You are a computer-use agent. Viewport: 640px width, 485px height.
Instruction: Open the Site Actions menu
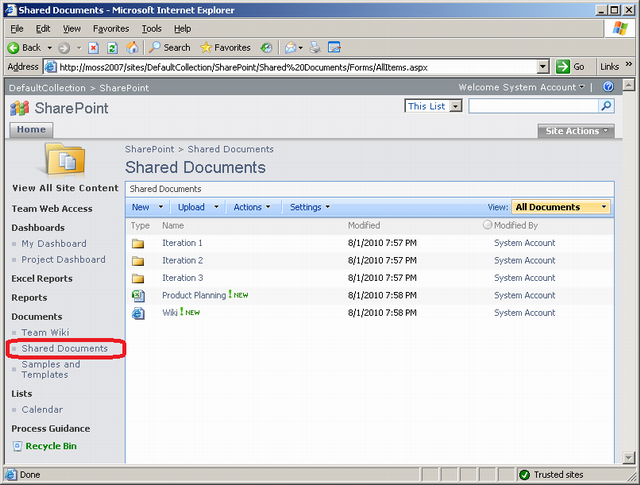click(x=576, y=131)
